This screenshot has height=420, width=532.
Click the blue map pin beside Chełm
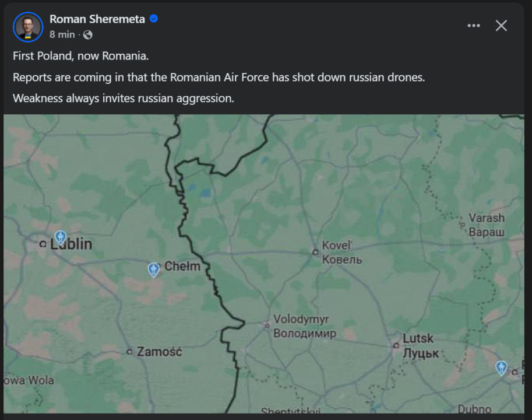tap(153, 269)
